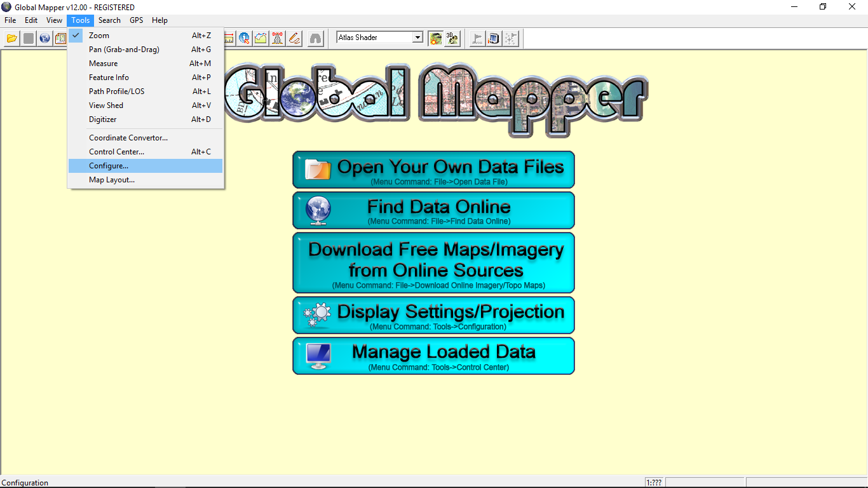Select the Path Profile tool toolbar icon
The width and height of the screenshot is (868, 488).
[261, 38]
